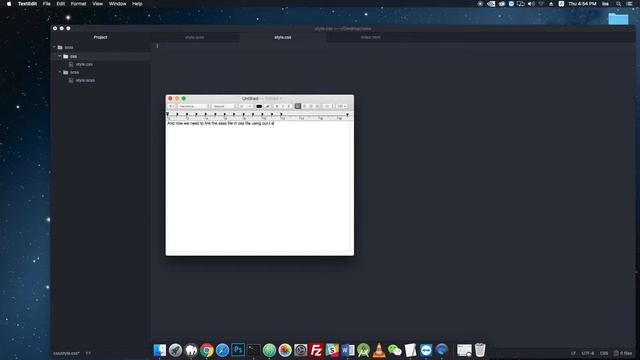Open the green Atom icon in Dock
The image size is (640, 360).
[269, 350]
